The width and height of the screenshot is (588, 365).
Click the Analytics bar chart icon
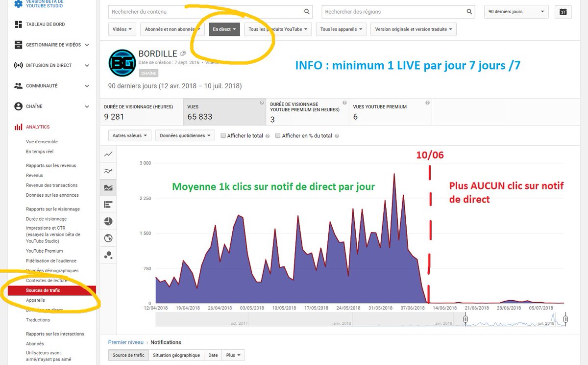18,127
